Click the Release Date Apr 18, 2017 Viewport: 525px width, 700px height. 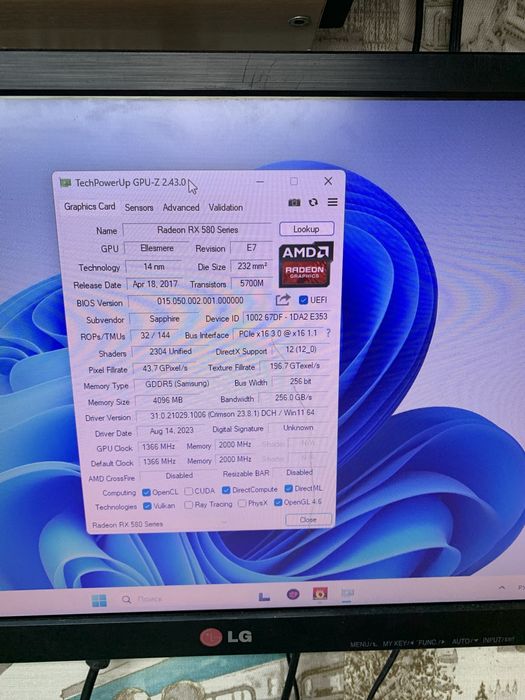click(155, 284)
